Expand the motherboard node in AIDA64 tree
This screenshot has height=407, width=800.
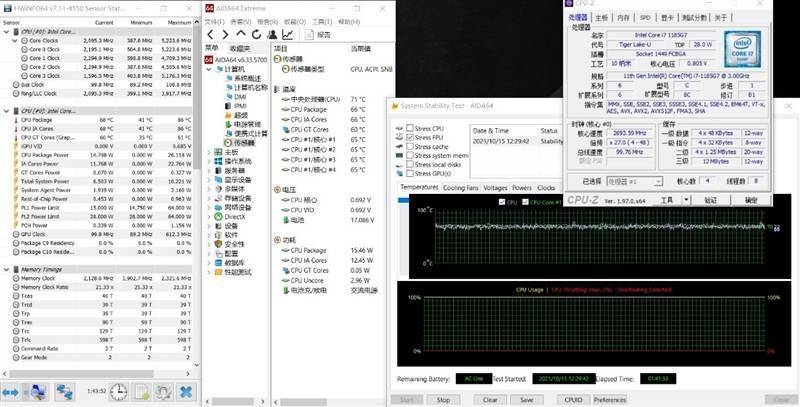[209, 152]
